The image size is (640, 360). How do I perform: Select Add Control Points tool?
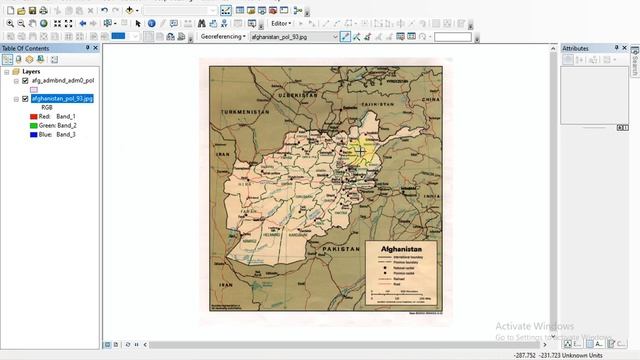(345, 37)
